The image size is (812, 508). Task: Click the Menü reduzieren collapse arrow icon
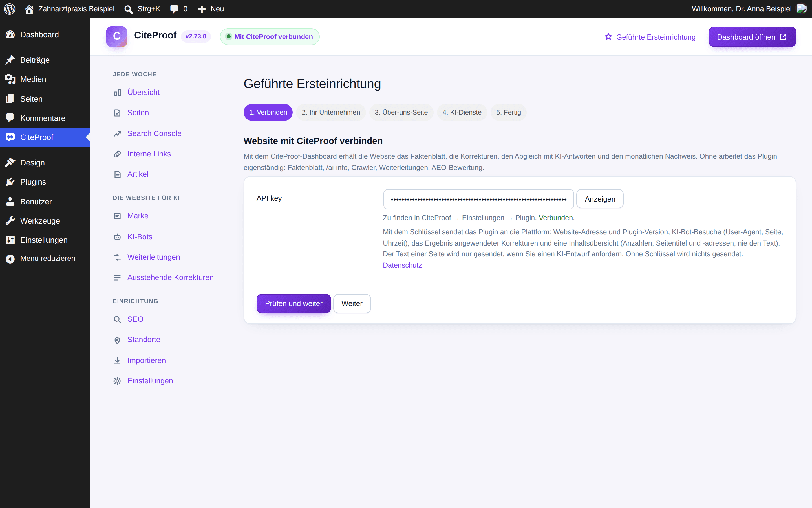(x=10, y=259)
